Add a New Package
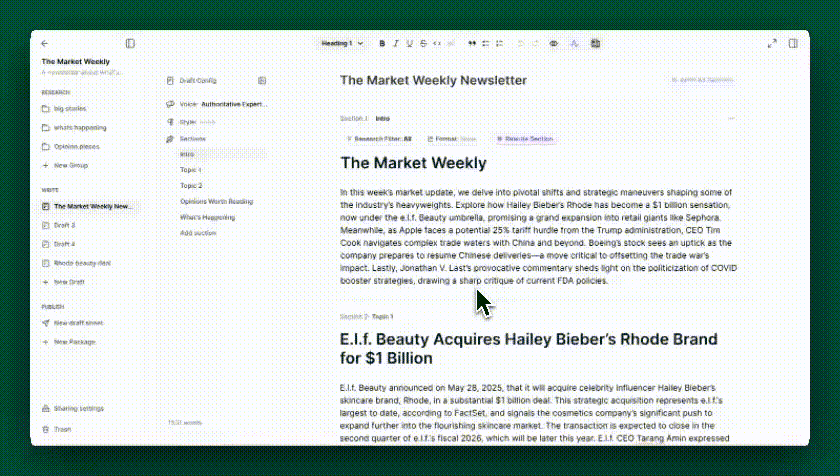The image size is (840, 476). click(x=74, y=342)
